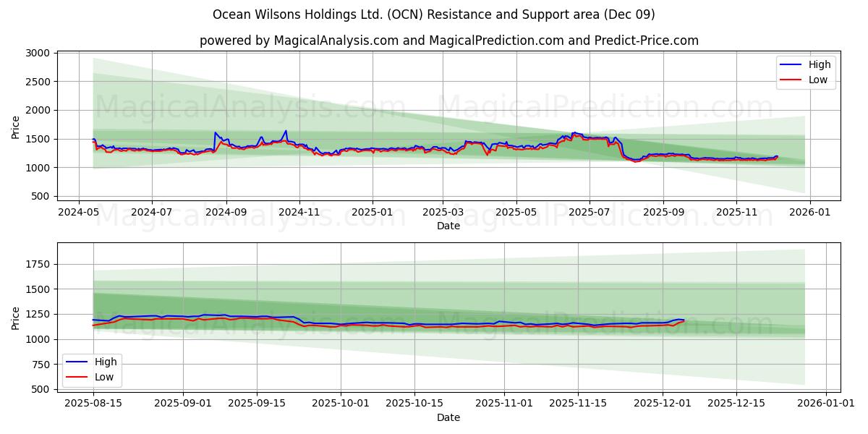Click the 2025-11 date tick label
868x434 pixels.
(736, 213)
